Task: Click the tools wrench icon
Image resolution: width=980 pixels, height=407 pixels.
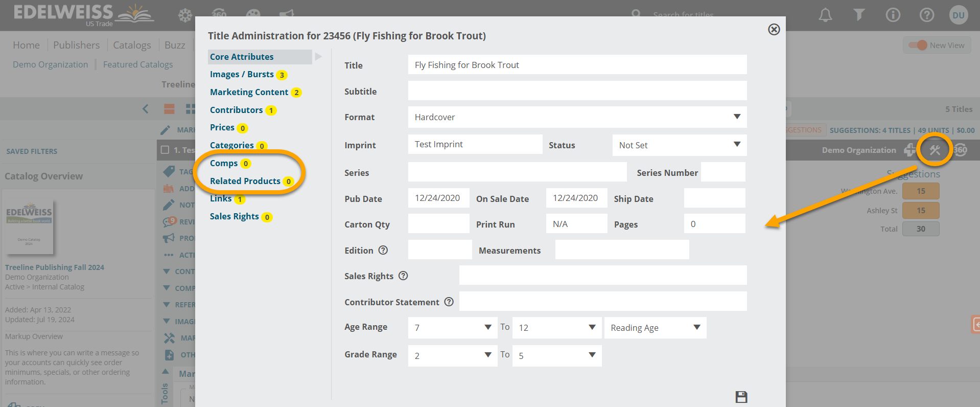Action: point(935,150)
